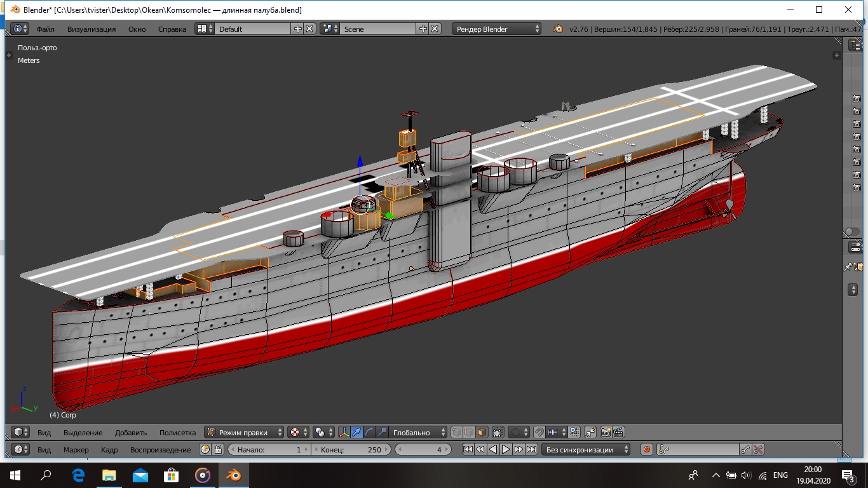Open Microsoft Edge from the taskbar
868x488 pixels.
(x=79, y=475)
